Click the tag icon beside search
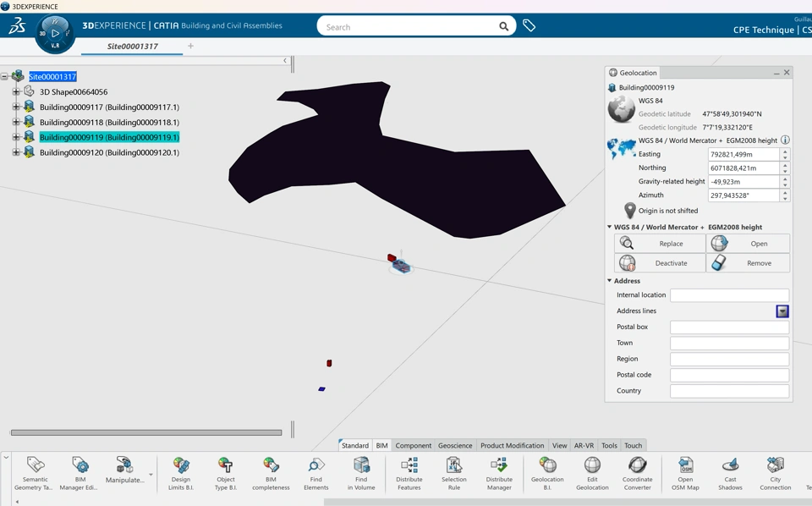 click(x=529, y=25)
